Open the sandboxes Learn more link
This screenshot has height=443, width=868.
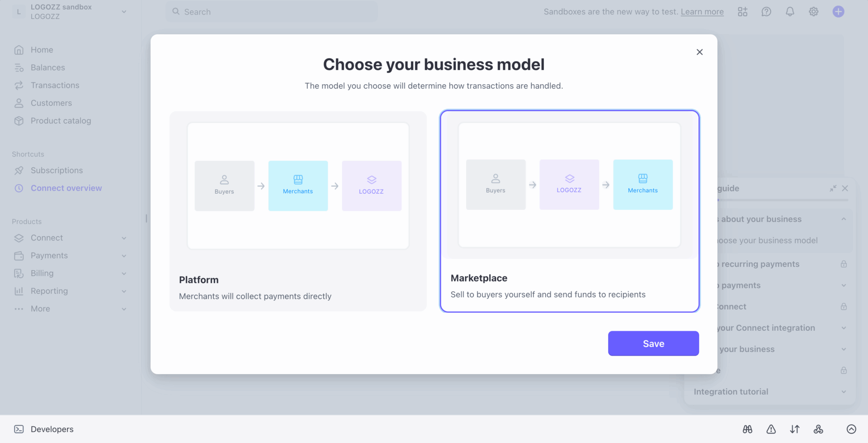click(702, 12)
